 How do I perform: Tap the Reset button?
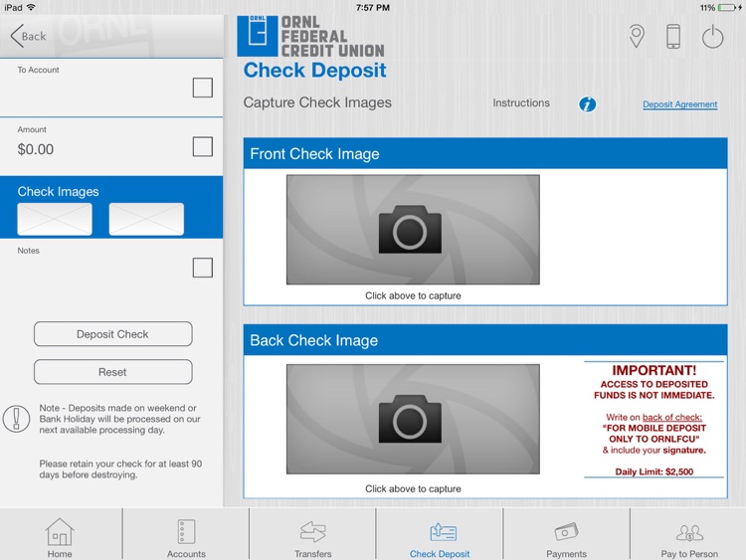pos(113,372)
